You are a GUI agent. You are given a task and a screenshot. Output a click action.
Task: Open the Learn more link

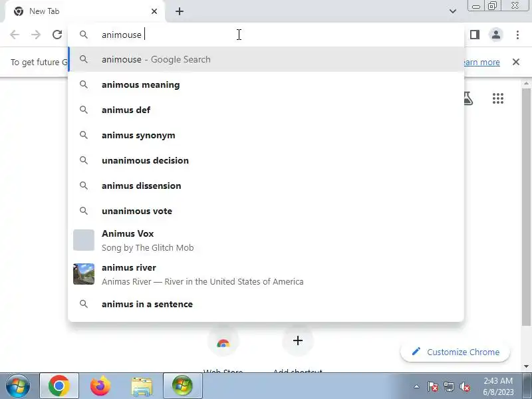click(x=481, y=62)
